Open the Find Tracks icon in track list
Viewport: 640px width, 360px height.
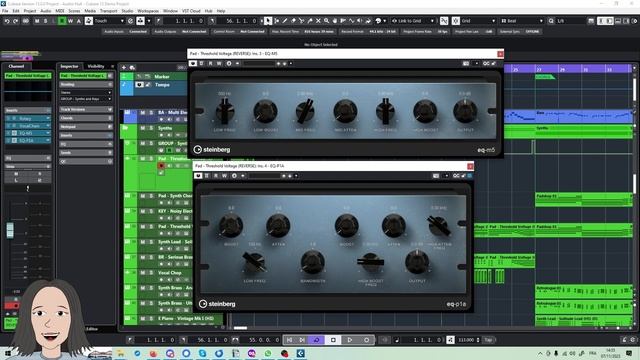132,67
